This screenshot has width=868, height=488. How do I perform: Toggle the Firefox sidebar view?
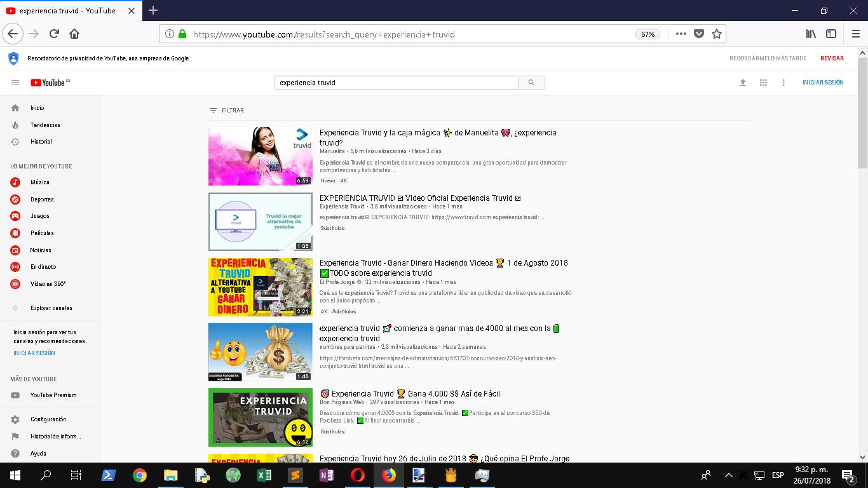[x=831, y=34]
